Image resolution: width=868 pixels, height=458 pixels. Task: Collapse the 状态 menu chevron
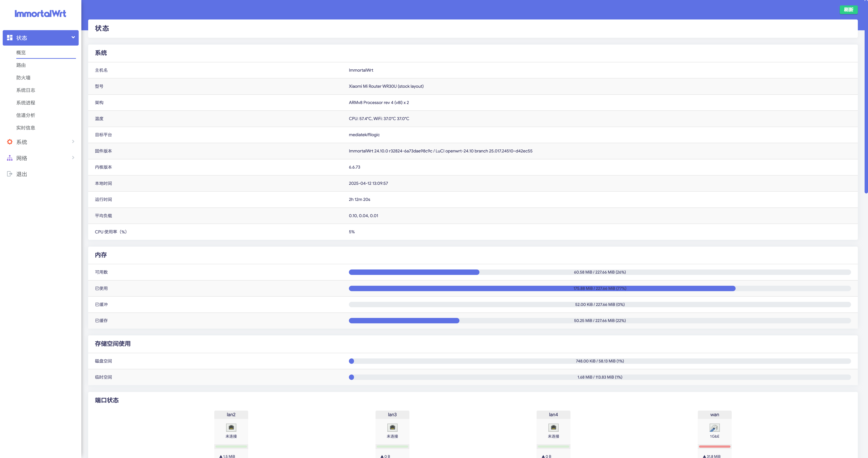[x=73, y=37]
